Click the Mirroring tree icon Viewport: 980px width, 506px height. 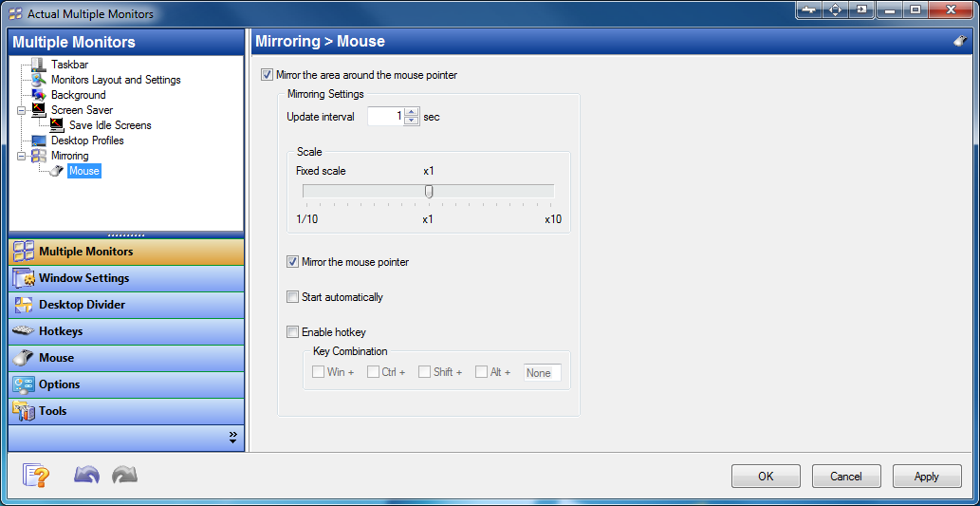pyautogui.click(x=38, y=156)
